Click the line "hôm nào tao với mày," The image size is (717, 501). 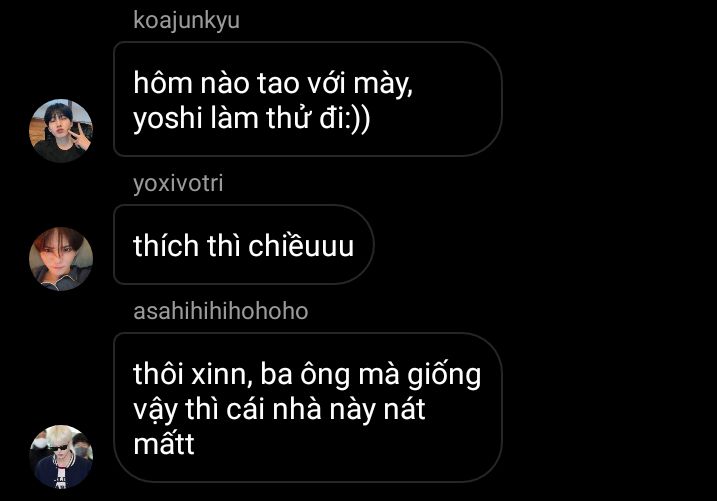coord(273,84)
